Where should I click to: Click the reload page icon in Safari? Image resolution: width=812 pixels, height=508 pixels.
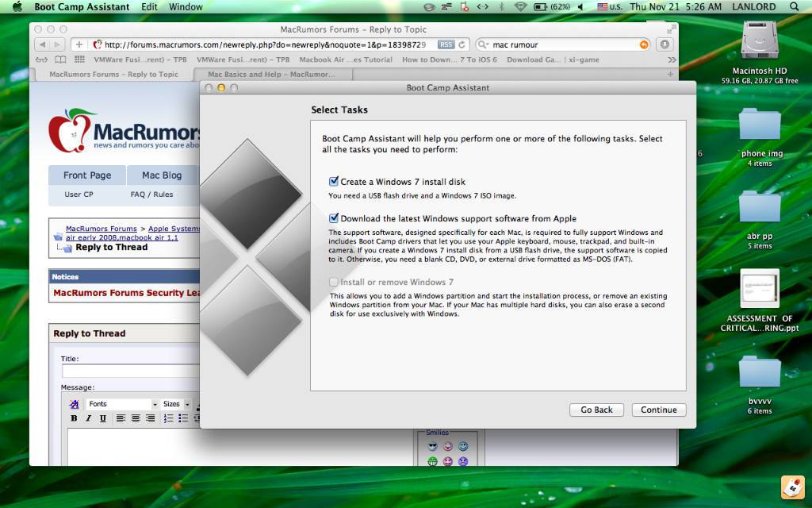coord(462,44)
